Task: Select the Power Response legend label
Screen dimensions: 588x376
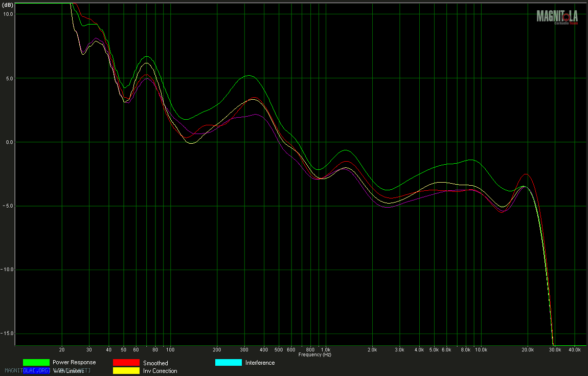Action: (74, 362)
